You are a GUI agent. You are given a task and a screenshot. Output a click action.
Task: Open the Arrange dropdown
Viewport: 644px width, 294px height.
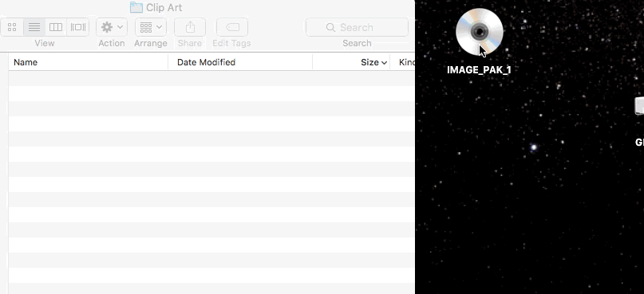coord(151,27)
